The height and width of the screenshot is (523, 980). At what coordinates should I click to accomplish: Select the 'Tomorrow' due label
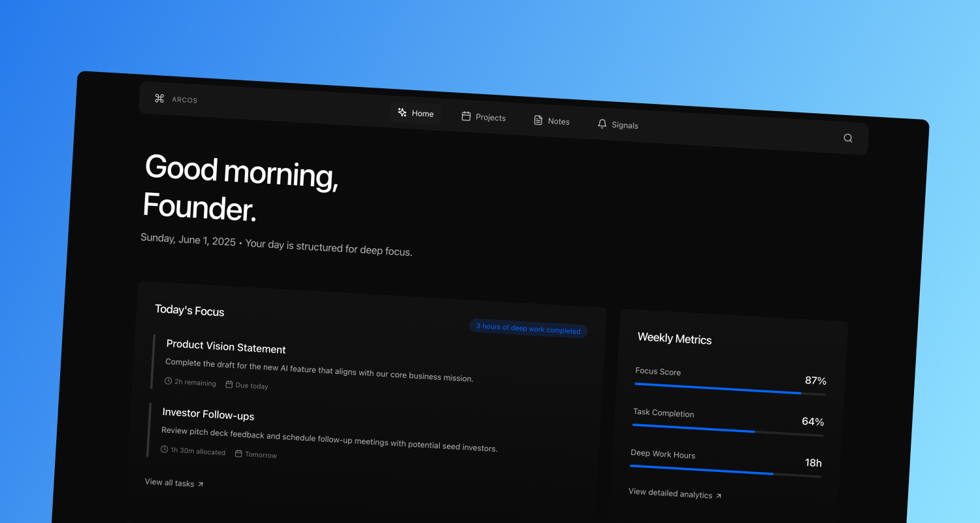click(x=261, y=454)
